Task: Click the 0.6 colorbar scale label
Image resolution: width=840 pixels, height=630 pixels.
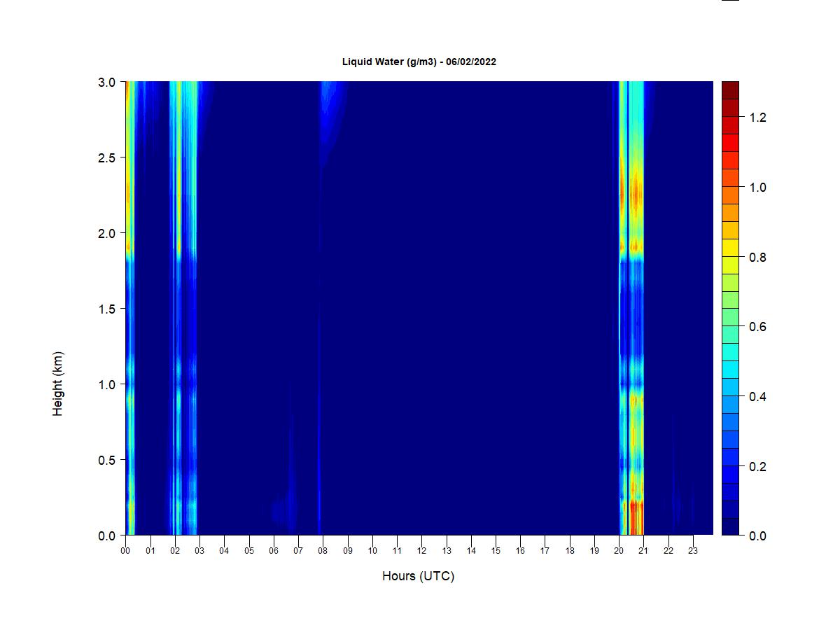Action: [757, 327]
